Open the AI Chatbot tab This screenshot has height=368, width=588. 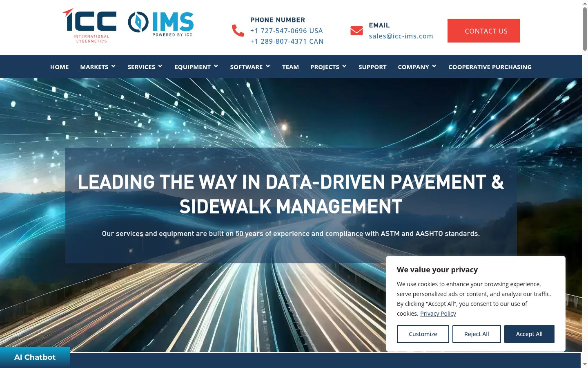point(35,357)
